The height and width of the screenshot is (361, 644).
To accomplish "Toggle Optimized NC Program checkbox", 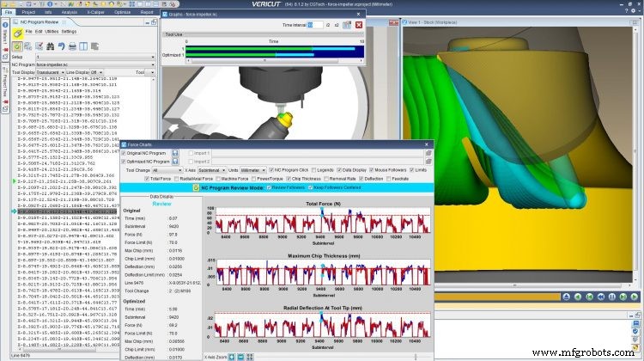I will [124, 162].
